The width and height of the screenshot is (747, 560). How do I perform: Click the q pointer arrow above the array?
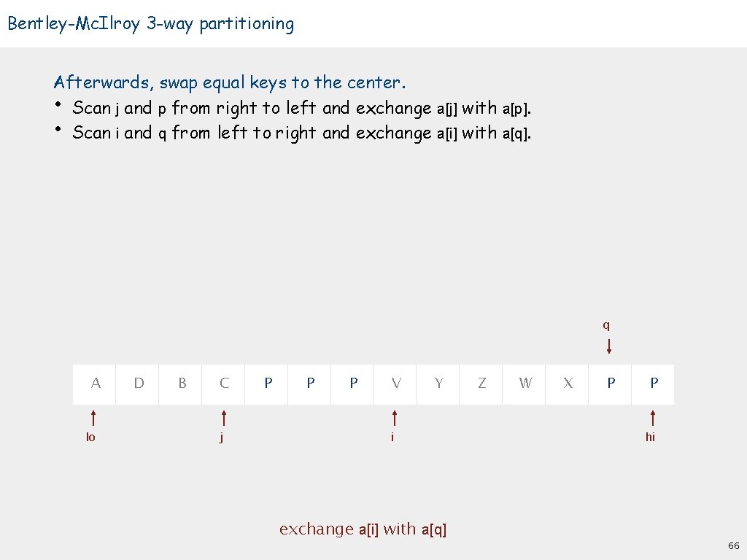click(x=609, y=344)
